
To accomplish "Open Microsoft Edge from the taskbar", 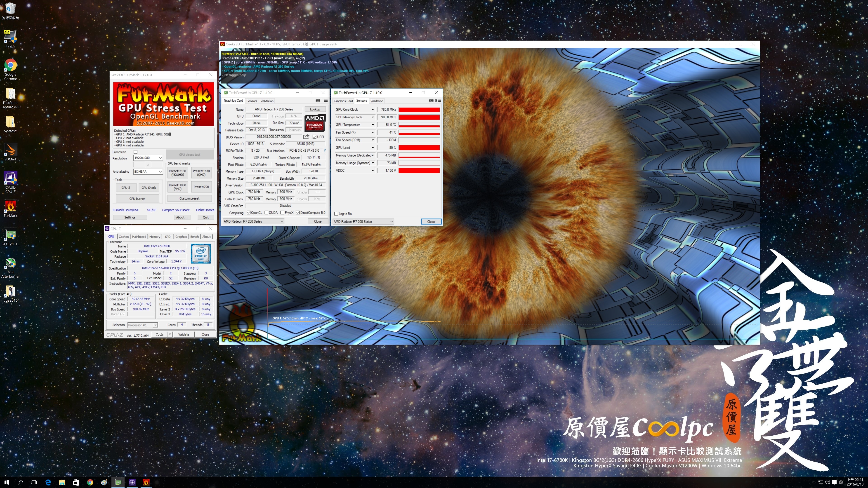I will [48, 482].
